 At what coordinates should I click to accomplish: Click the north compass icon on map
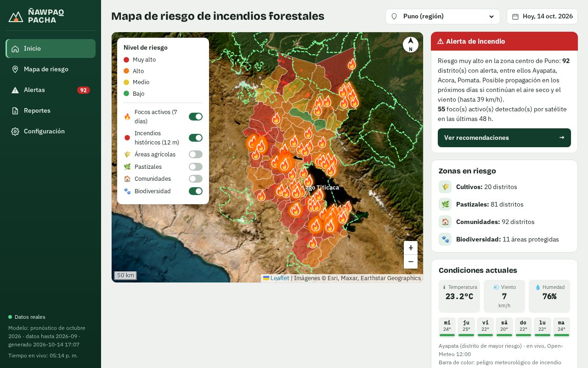click(x=411, y=45)
